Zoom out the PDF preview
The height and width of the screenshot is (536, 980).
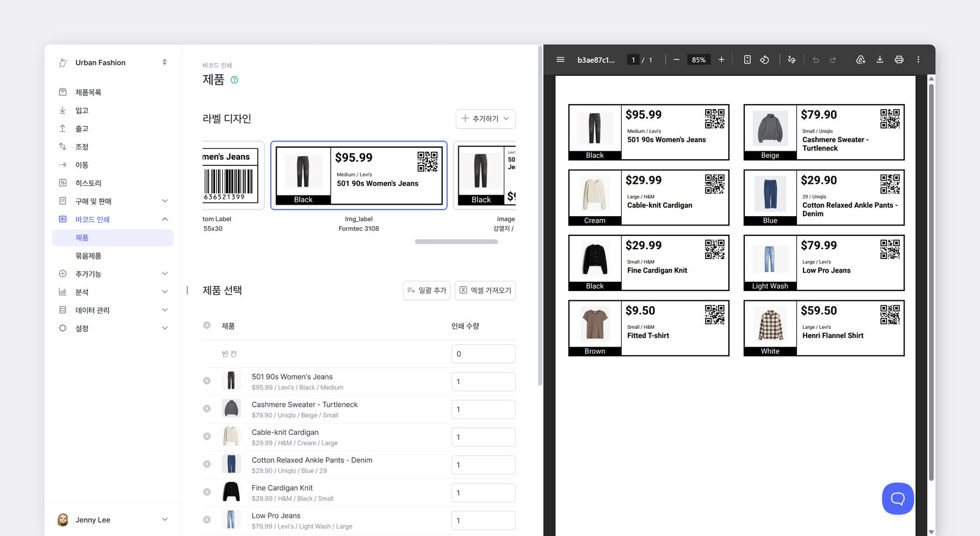point(676,59)
